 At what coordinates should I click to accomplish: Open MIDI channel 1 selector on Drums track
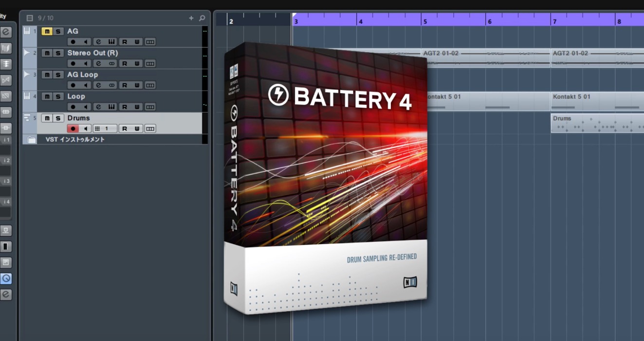click(105, 129)
